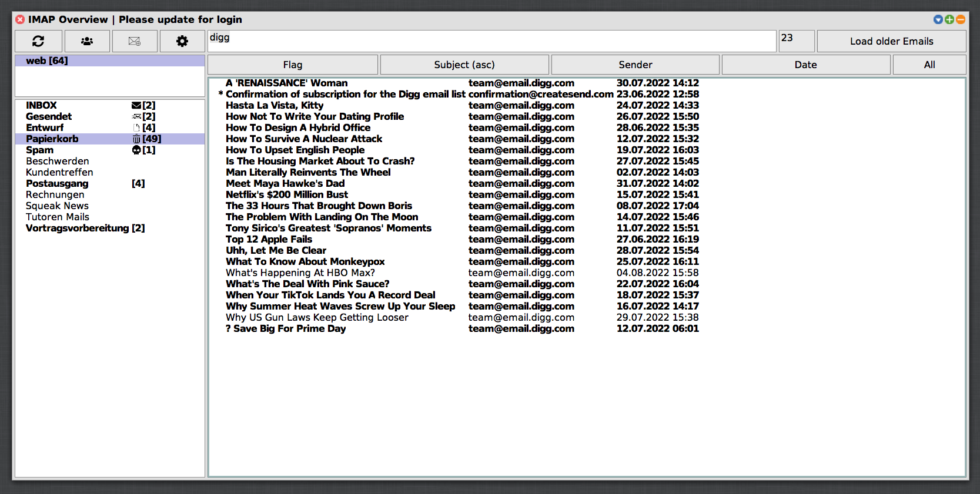This screenshot has width=980, height=494.
Task: Click the Spam skull icon
Action: 136,150
